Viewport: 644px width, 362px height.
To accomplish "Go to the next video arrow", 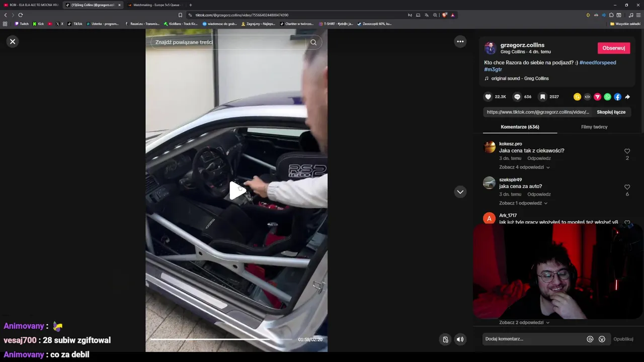I will [460, 192].
